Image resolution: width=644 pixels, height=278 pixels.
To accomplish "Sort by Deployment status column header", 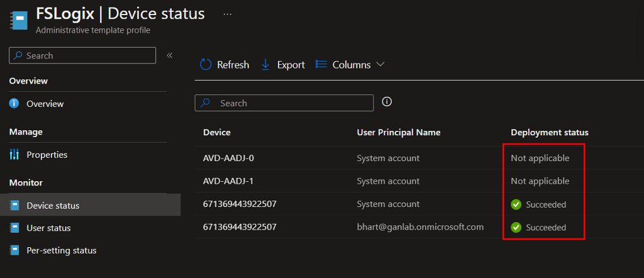I will [549, 132].
